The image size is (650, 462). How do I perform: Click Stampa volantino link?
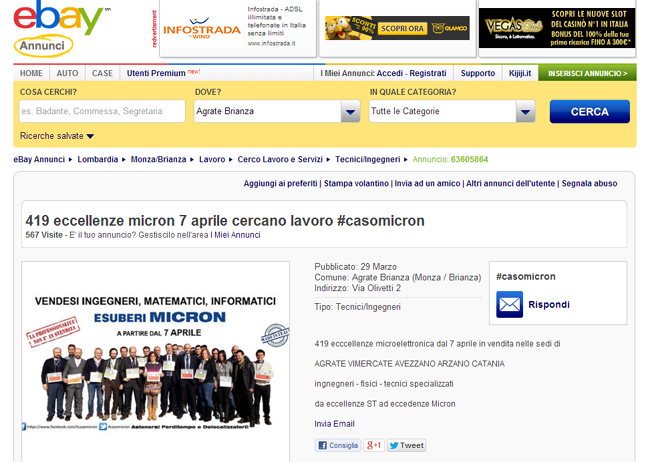click(356, 183)
